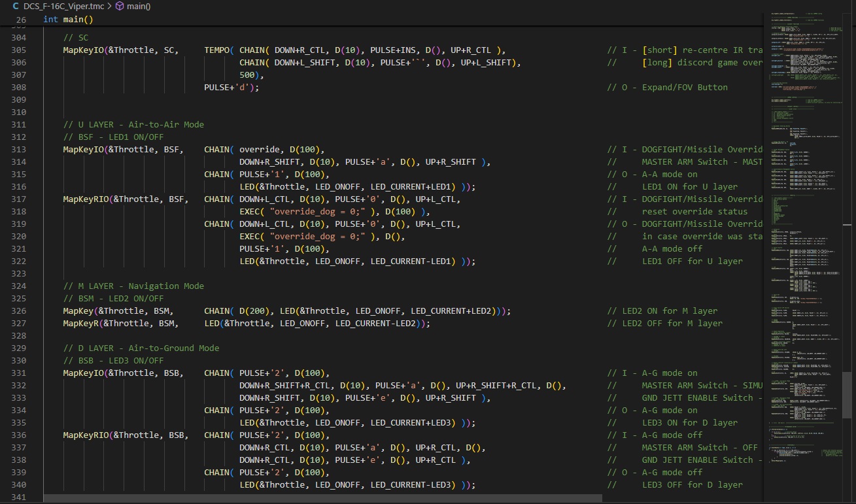Click line number 313 in the gutter
This screenshot has width=856, height=504.
[x=20, y=150]
